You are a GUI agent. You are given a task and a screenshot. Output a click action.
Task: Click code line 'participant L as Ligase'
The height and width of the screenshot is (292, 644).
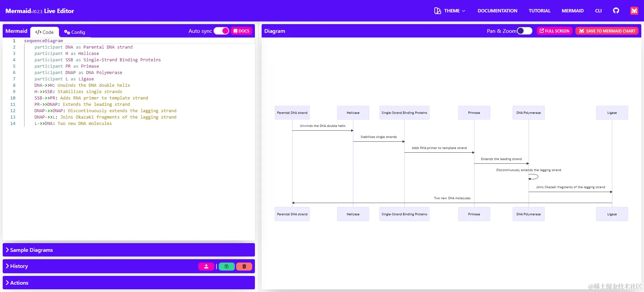(64, 79)
